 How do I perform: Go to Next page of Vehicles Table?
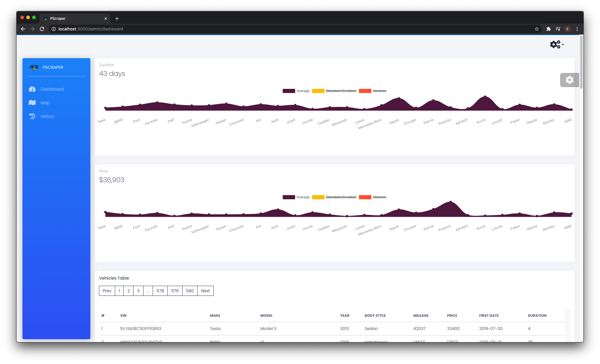[x=205, y=291]
